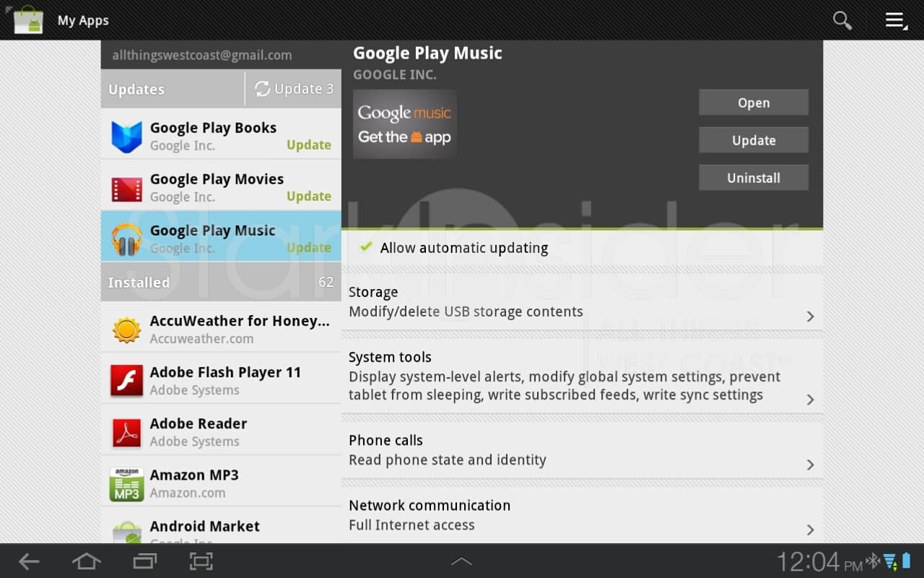
Task: Tap the Amazon MP3 icon
Action: [126, 483]
